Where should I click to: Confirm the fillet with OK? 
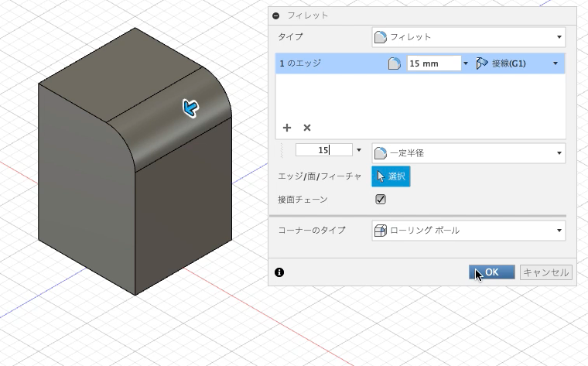point(491,272)
